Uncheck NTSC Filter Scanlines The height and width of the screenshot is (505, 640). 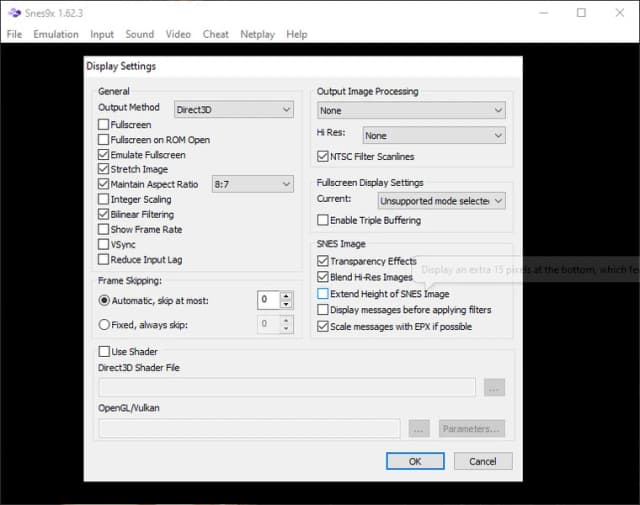(322, 156)
